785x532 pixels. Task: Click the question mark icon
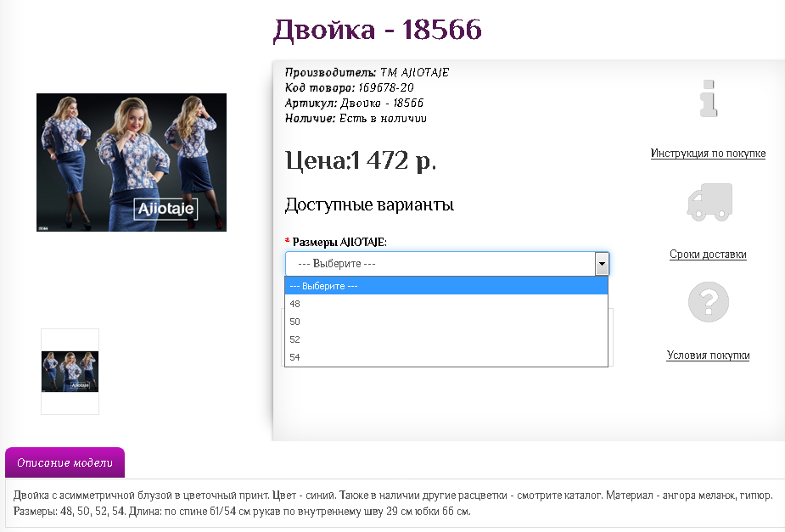tap(709, 302)
